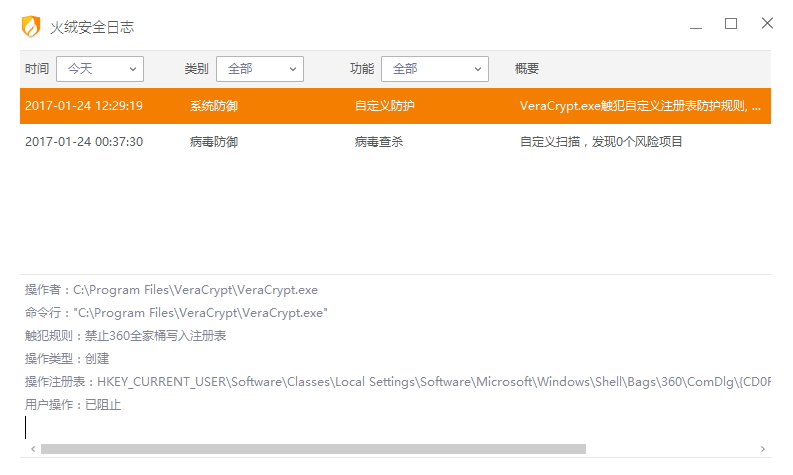Click the horizontal scrollbar thumb
Viewport: 793px width, 475px height.
tap(312, 449)
